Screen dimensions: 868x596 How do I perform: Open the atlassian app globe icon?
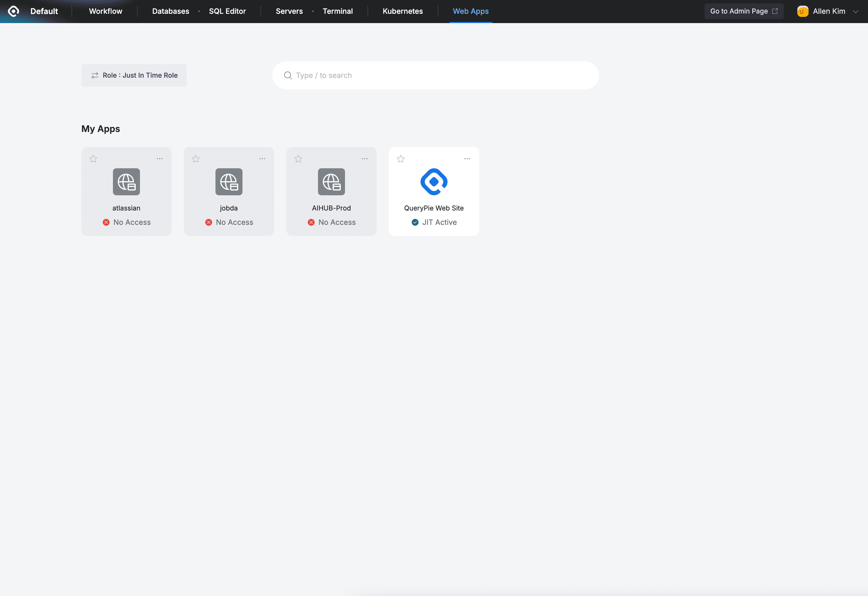point(126,182)
